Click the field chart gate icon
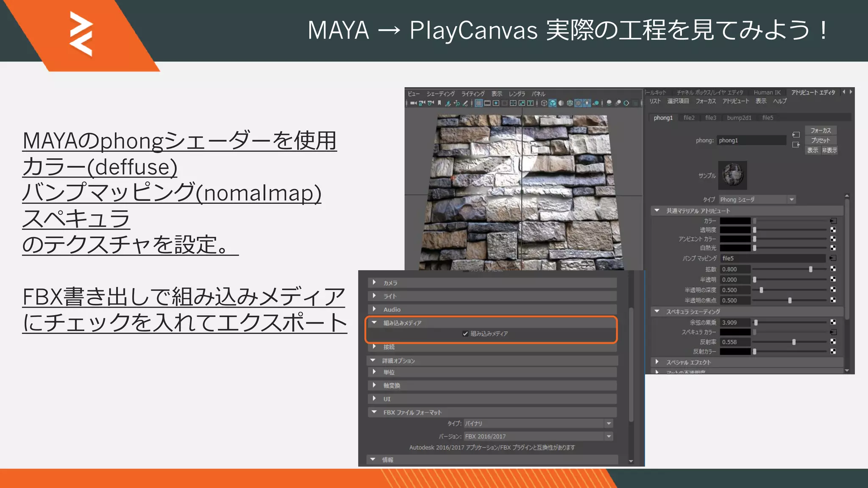 [x=513, y=103]
